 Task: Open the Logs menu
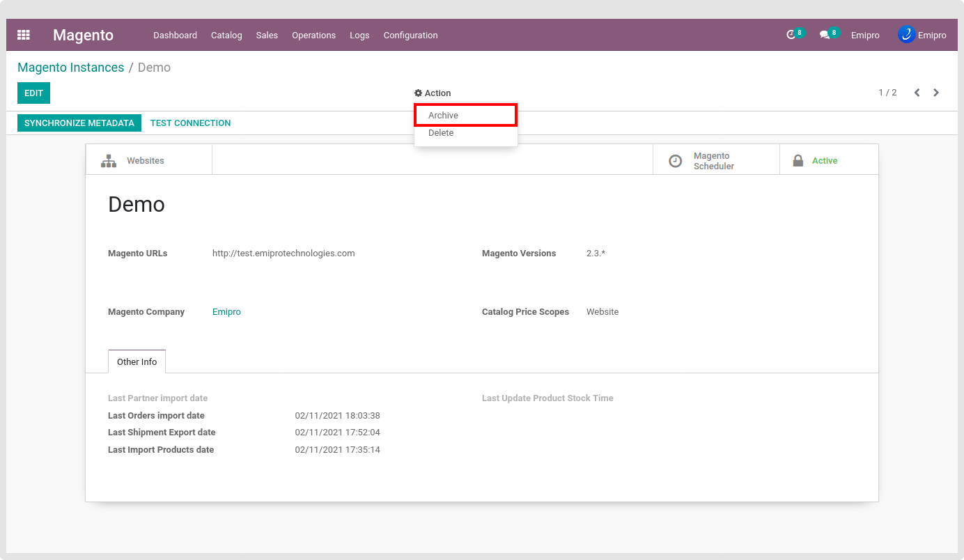tap(359, 35)
